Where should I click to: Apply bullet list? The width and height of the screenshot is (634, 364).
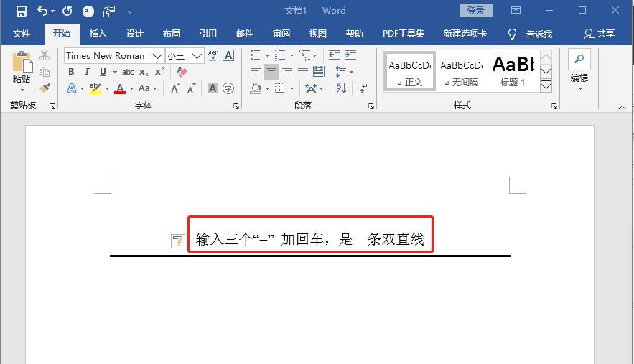pyautogui.click(x=255, y=55)
